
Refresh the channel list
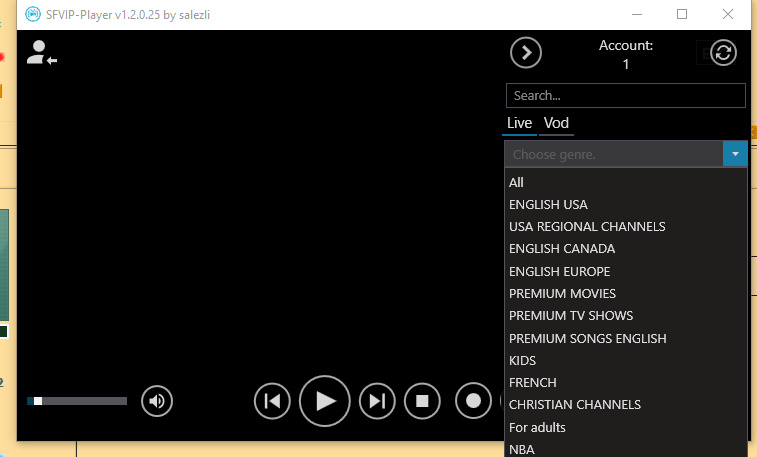tap(723, 53)
